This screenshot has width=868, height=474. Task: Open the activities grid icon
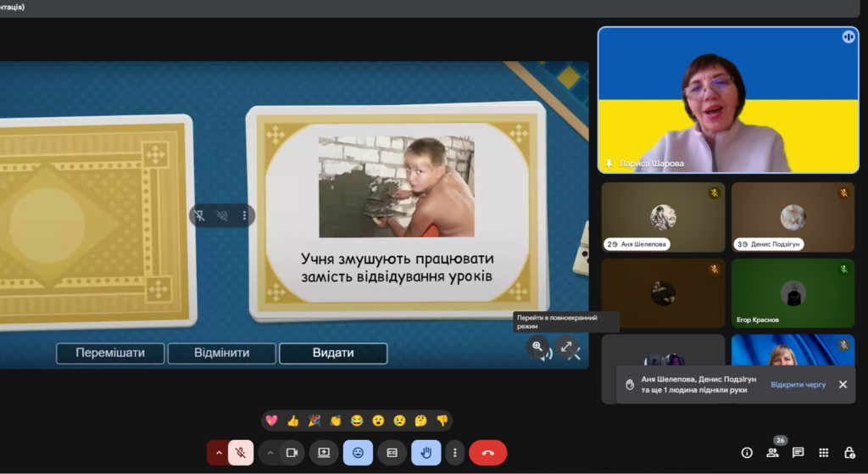coord(823,453)
